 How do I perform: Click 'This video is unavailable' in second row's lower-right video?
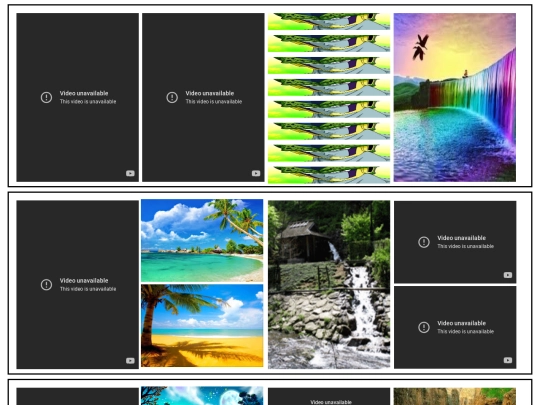coord(465,331)
